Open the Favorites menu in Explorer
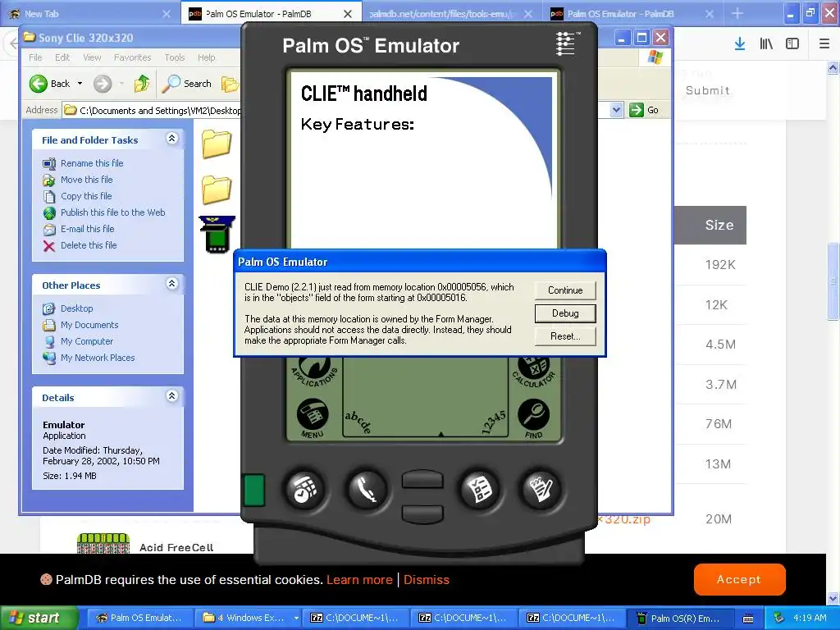Image resolution: width=840 pixels, height=630 pixels. pos(132,57)
